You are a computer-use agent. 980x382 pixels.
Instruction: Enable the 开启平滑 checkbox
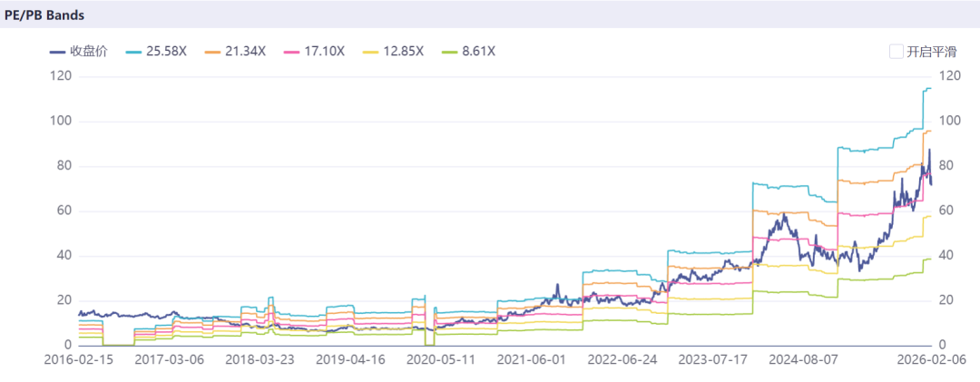point(897,52)
